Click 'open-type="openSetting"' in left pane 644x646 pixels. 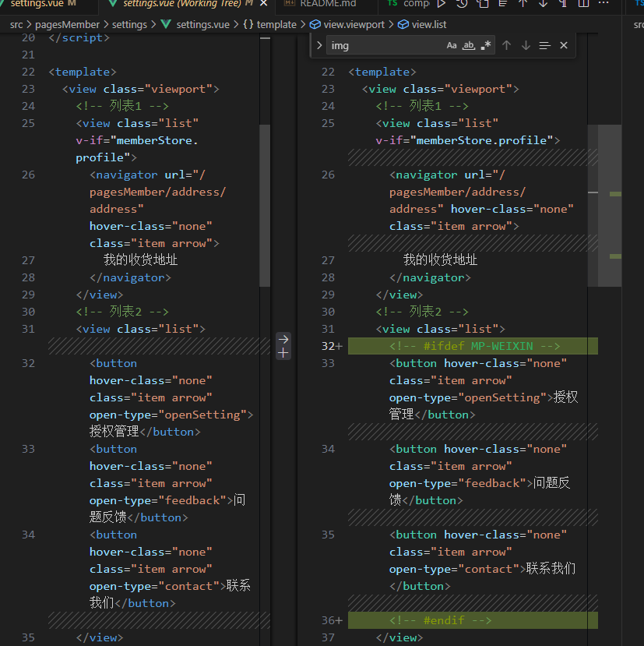click(168, 415)
